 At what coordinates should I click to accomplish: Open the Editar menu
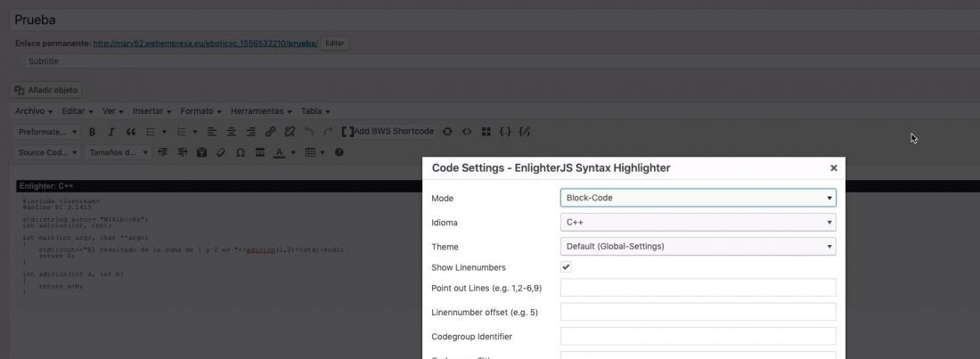[x=78, y=111]
